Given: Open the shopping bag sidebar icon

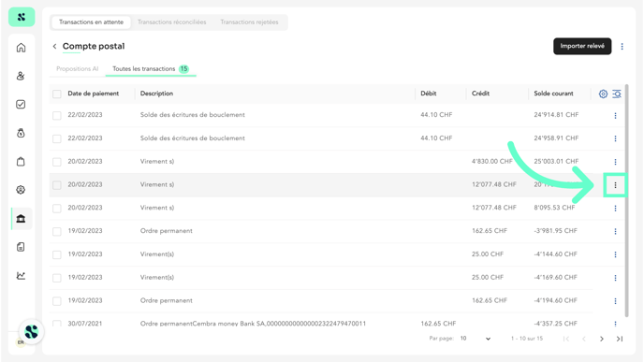Looking at the screenshot, I should 21,161.
